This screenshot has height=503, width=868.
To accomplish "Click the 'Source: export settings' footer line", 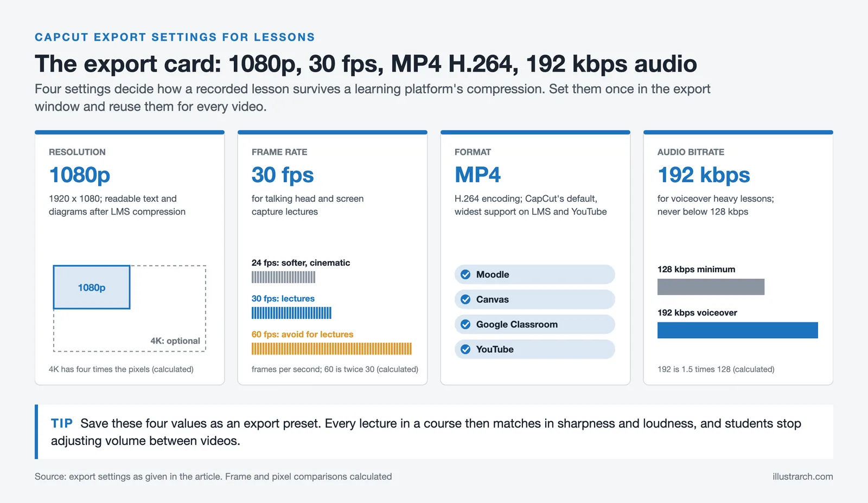I will point(213,476).
